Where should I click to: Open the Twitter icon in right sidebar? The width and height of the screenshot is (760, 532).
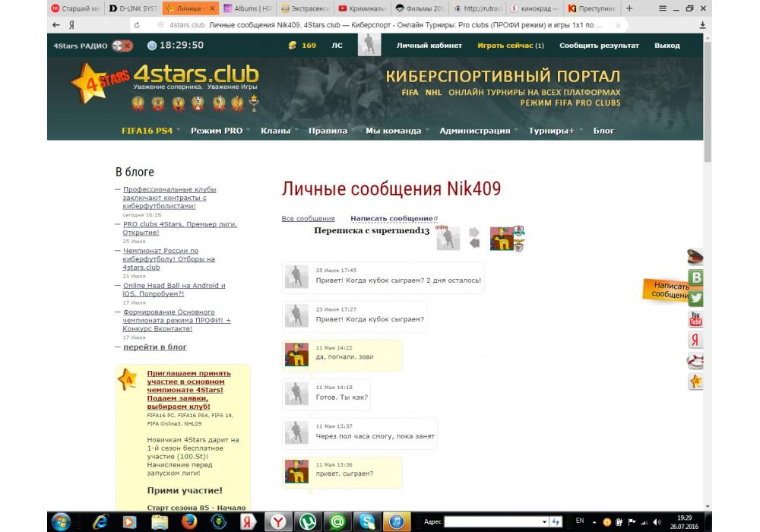point(695,298)
